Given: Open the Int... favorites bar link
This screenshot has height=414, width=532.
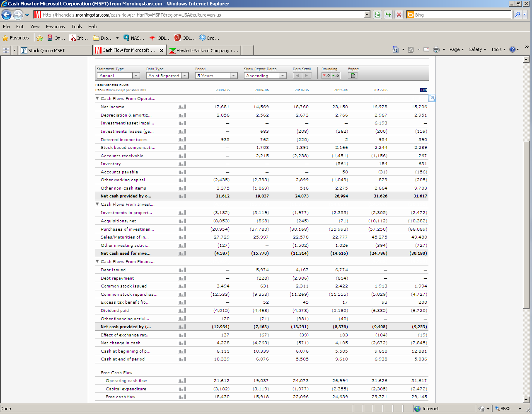Looking at the screenshot, I should [x=79, y=38].
